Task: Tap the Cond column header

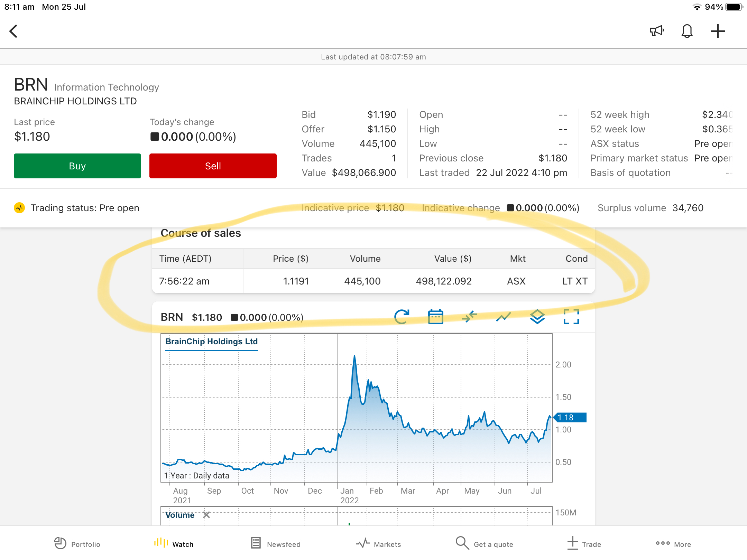Action: click(577, 259)
